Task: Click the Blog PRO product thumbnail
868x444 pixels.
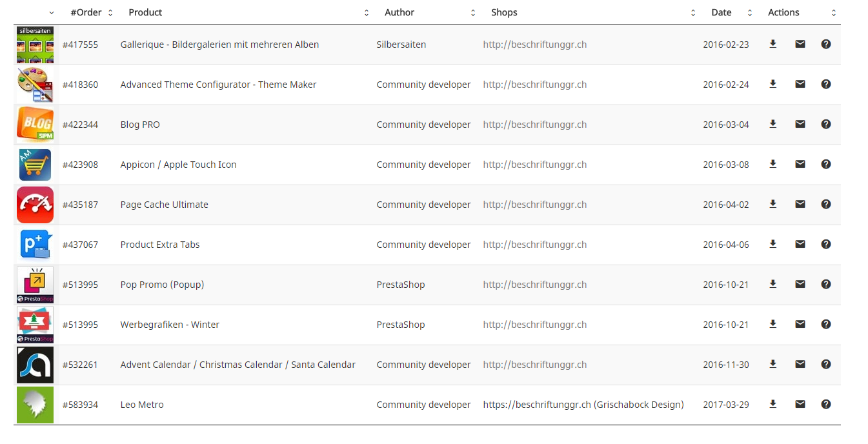Action: [x=35, y=124]
